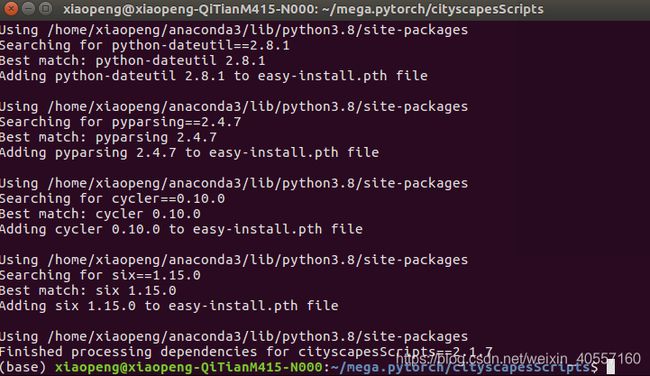Close the terminal window
The width and height of the screenshot is (650, 376).
pos(11,8)
